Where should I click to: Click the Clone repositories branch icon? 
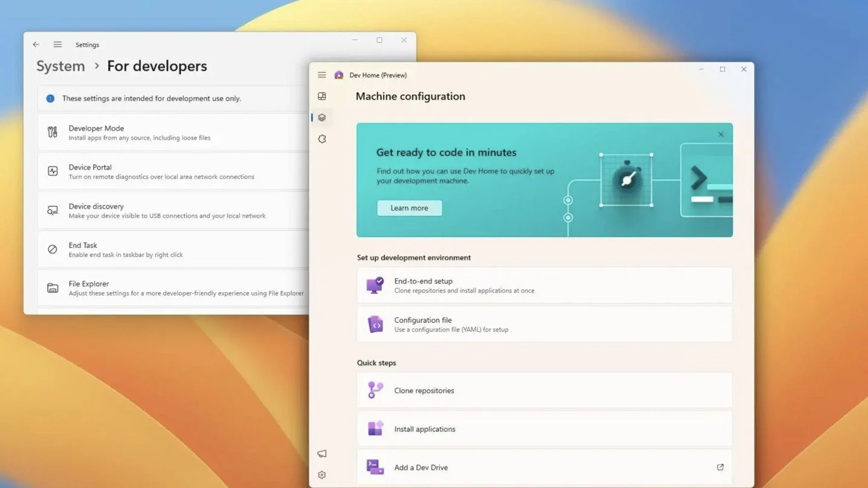(375, 390)
